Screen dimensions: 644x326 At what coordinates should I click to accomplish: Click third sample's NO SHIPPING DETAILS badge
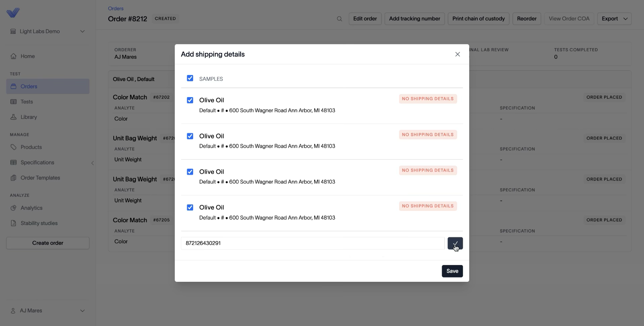pyautogui.click(x=428, y=170)
